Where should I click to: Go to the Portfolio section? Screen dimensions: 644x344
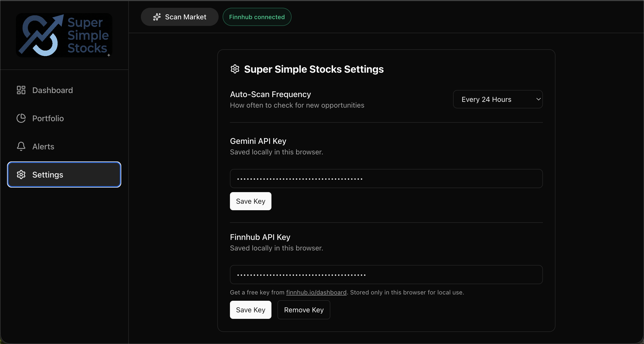click(48, 118)
